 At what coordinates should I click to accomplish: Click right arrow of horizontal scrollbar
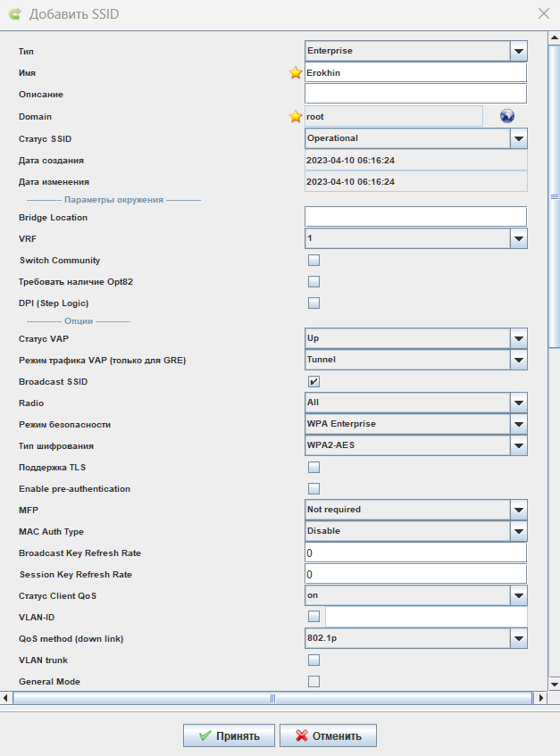(x=540, y=698)
